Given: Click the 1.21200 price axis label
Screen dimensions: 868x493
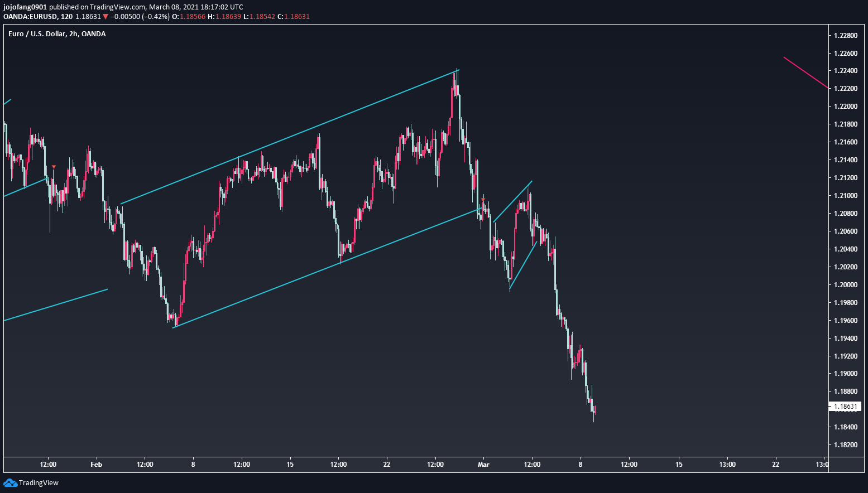Looking at the screenshot, I should pos(845,178).
